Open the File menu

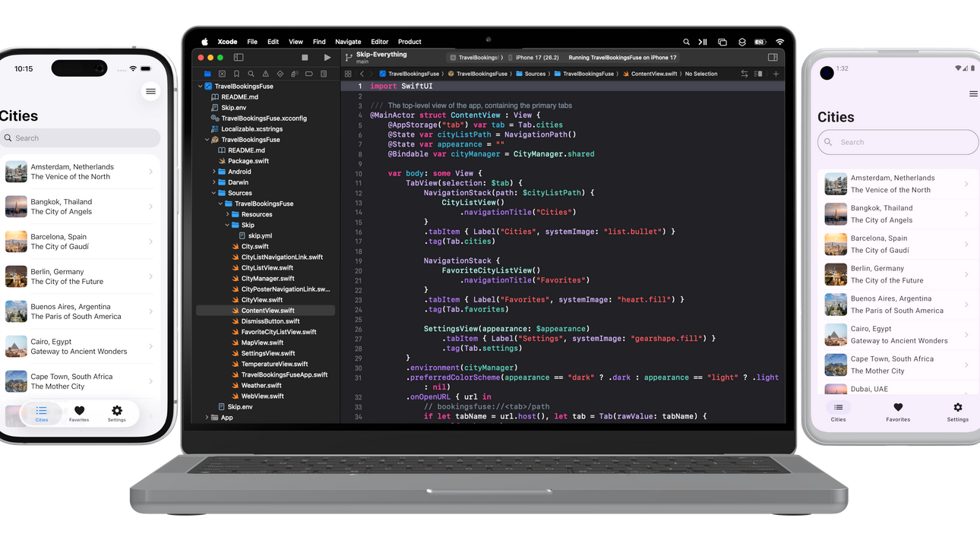[252, 43]
